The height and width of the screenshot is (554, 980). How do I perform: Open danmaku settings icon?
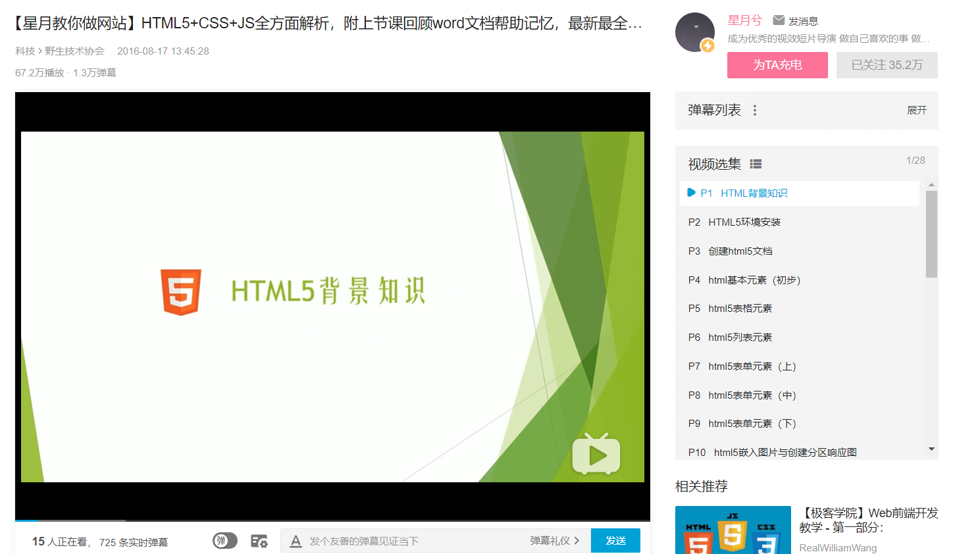[x=259, y=541]
